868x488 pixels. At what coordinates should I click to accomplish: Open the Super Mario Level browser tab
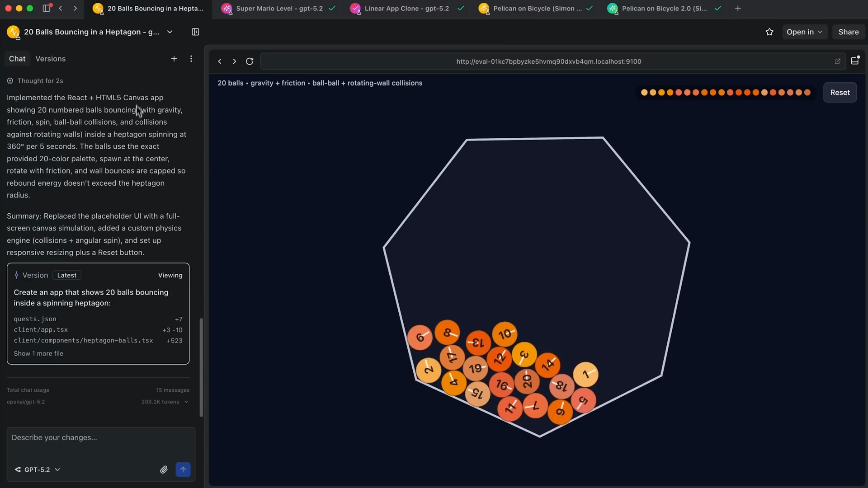[x=278, y=8]
